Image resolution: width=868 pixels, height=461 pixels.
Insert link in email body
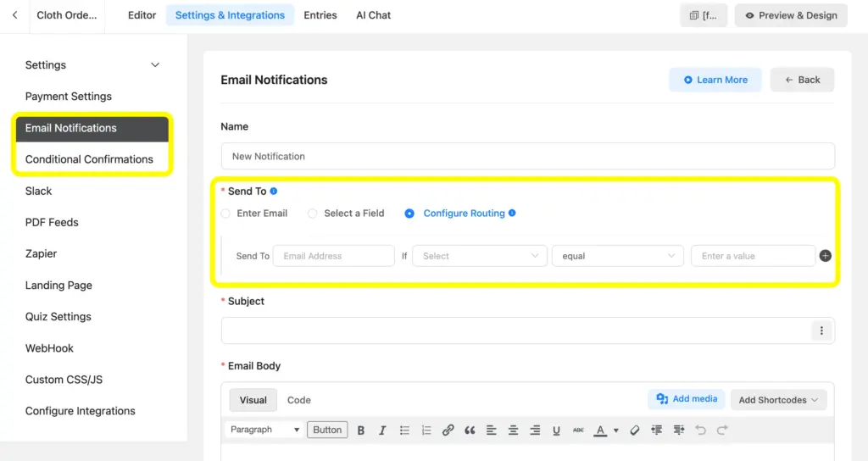(x=448, y=430)
